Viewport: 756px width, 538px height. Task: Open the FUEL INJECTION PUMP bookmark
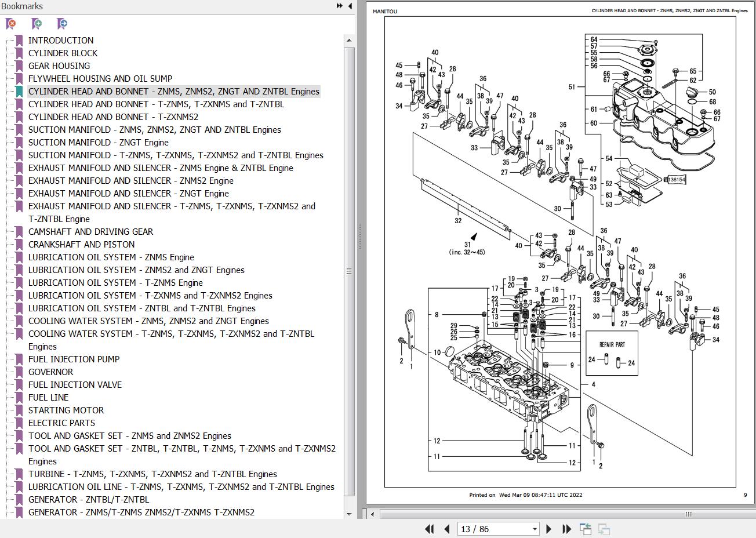[74, 359]
